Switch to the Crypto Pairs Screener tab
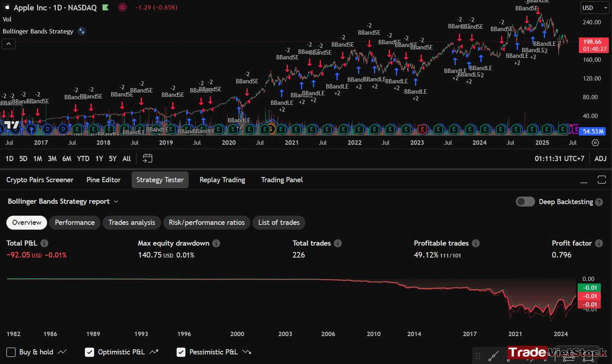612x364 pixels. point(40,180)
